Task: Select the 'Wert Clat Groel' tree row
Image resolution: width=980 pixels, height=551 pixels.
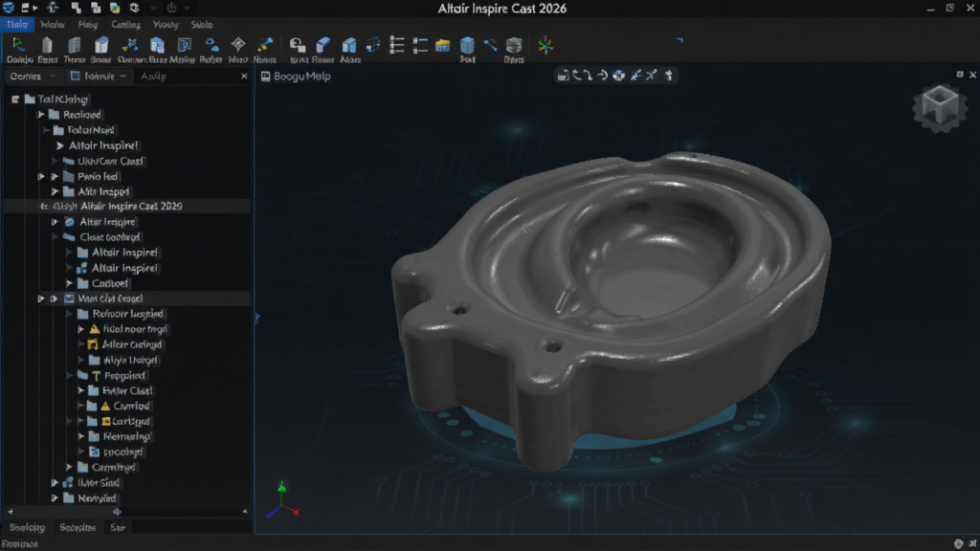Action: pyautogui.click(x=127, y=298)
